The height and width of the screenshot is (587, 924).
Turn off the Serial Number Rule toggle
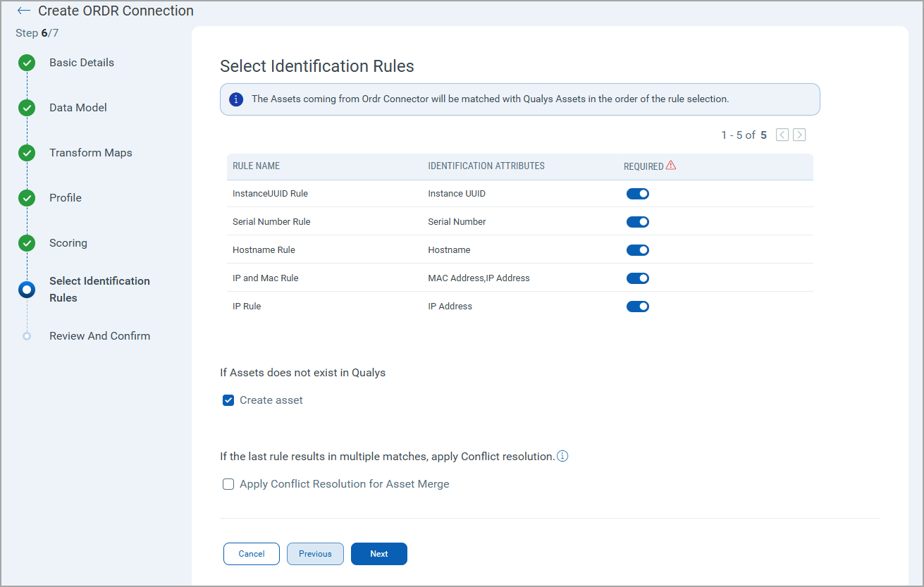(637, 221)
